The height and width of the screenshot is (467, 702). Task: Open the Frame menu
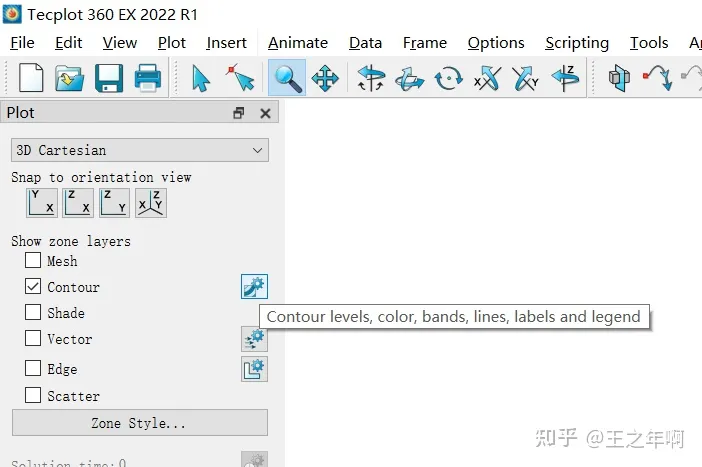pos(424,43)
